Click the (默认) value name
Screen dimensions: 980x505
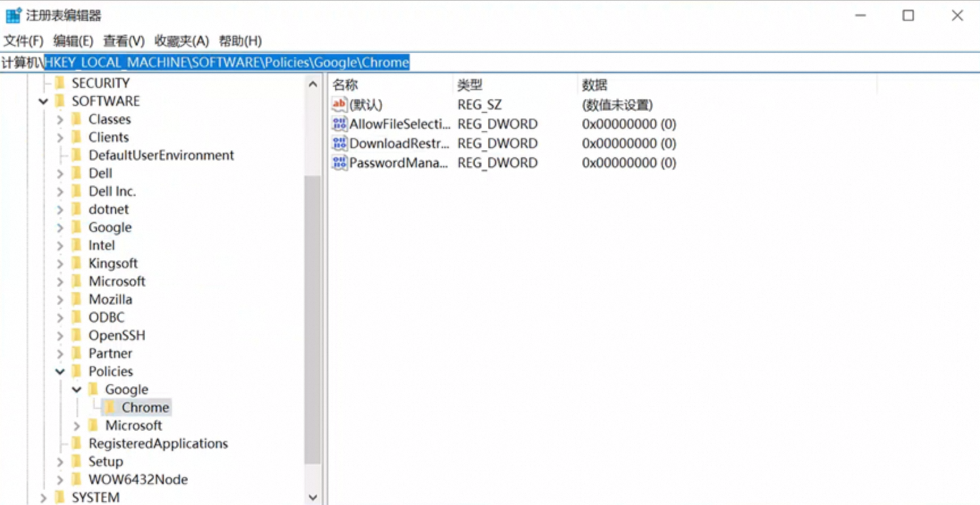click(x=366, y=104)
